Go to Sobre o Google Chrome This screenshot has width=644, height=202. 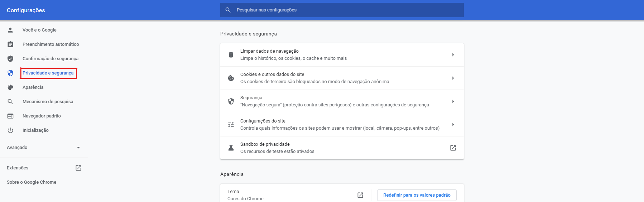(32, 182)
